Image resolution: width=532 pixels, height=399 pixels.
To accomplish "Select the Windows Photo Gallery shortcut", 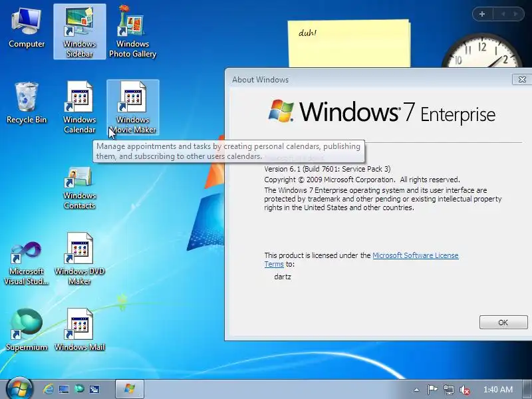I will click(x=132, y=32).
